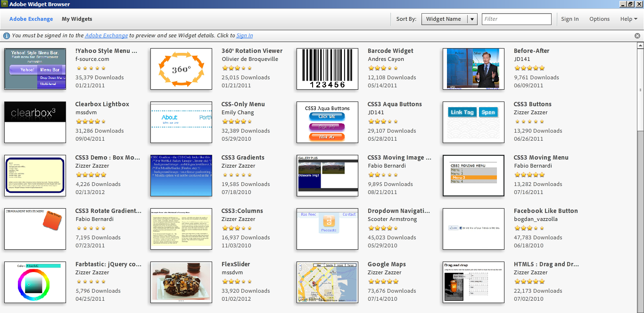644x313 pixels.
Task: Select the Barcode Widget thumbnail
Action: click(328, 69)
